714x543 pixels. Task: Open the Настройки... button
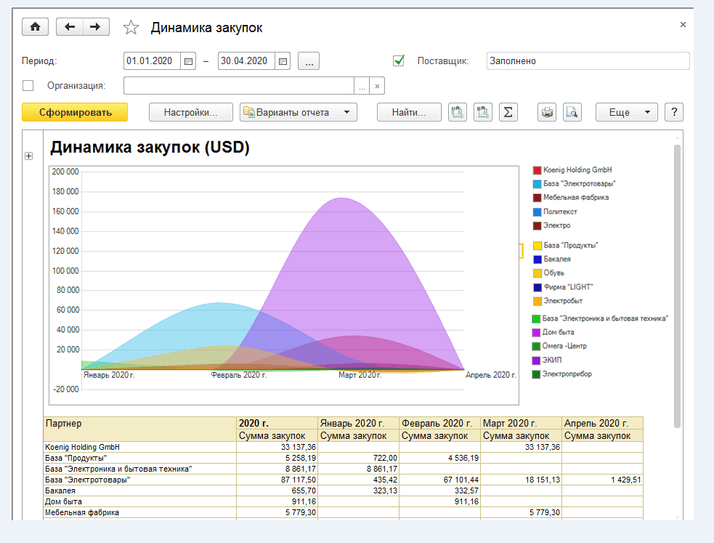(191, 112)
